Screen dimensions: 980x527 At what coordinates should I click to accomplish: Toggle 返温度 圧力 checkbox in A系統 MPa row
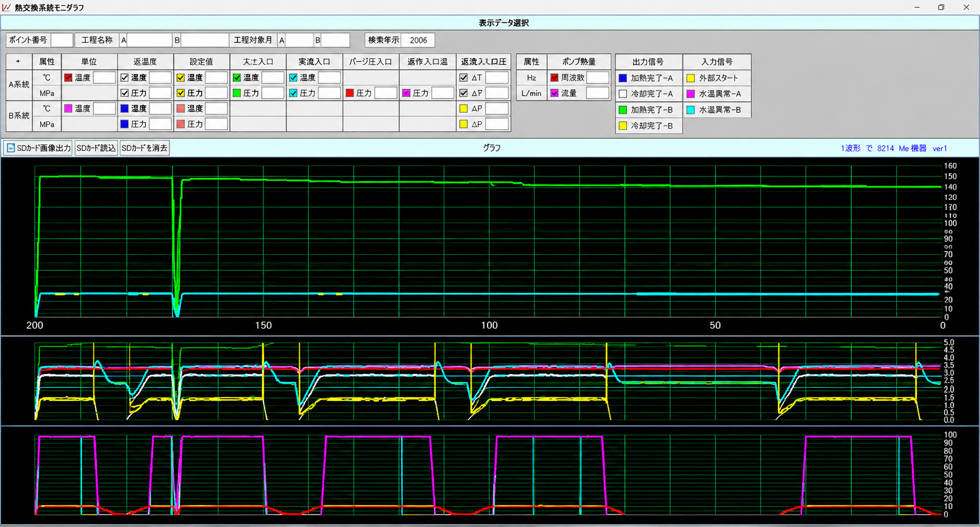tap(124, 93)
